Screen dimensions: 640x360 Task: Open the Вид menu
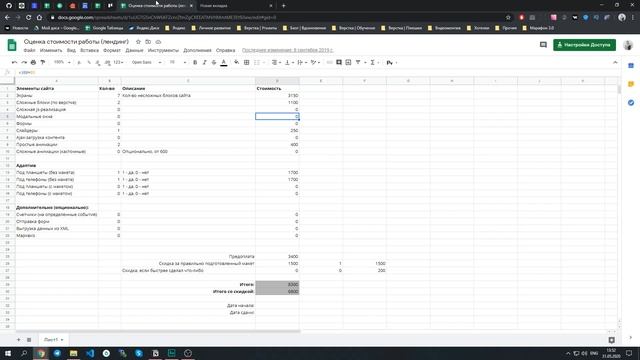pos(71,50)
